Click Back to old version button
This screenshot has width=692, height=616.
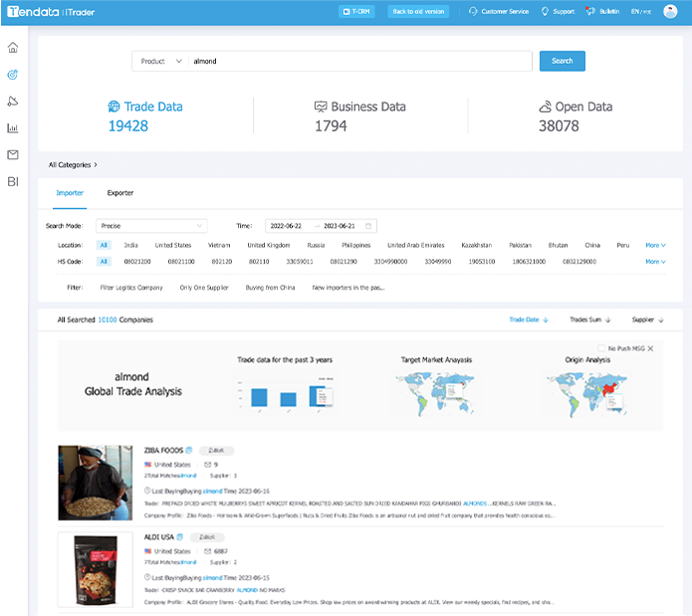pyautogui.click(x=418, y=11)
